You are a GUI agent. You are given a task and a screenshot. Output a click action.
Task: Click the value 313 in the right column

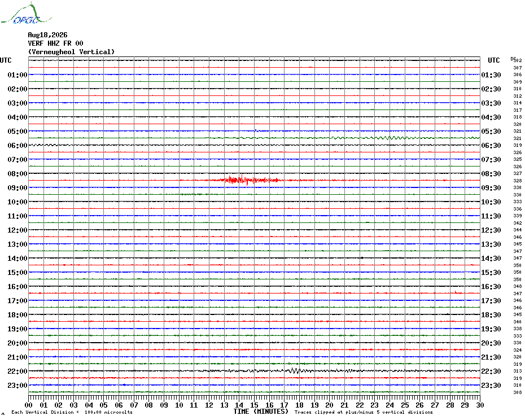point(518,371)
